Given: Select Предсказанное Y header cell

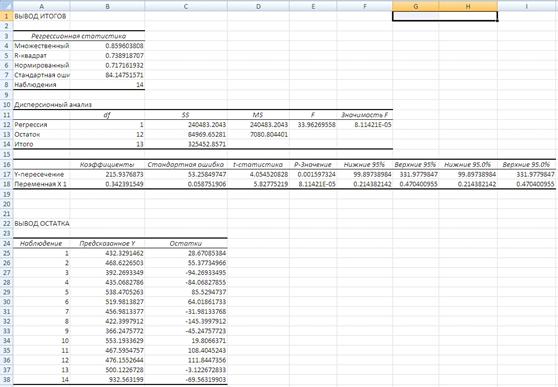Looking at the screenshot, I should [107, 244].
